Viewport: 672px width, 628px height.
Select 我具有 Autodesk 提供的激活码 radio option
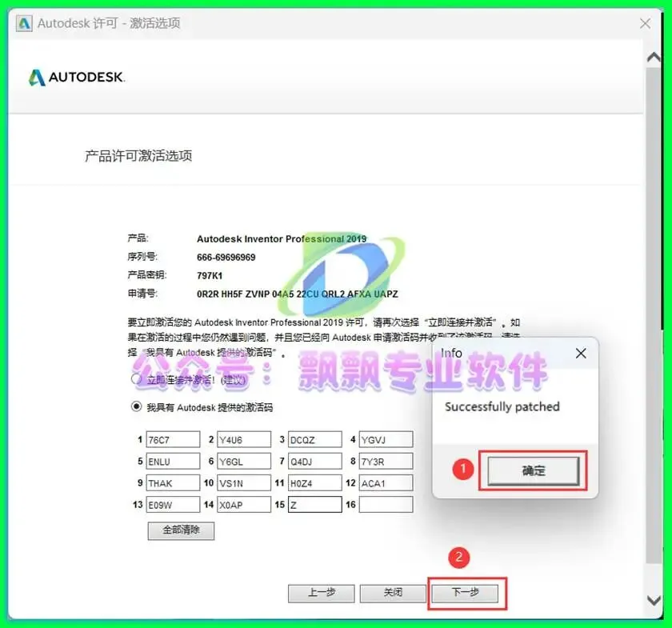pos(136,406)
